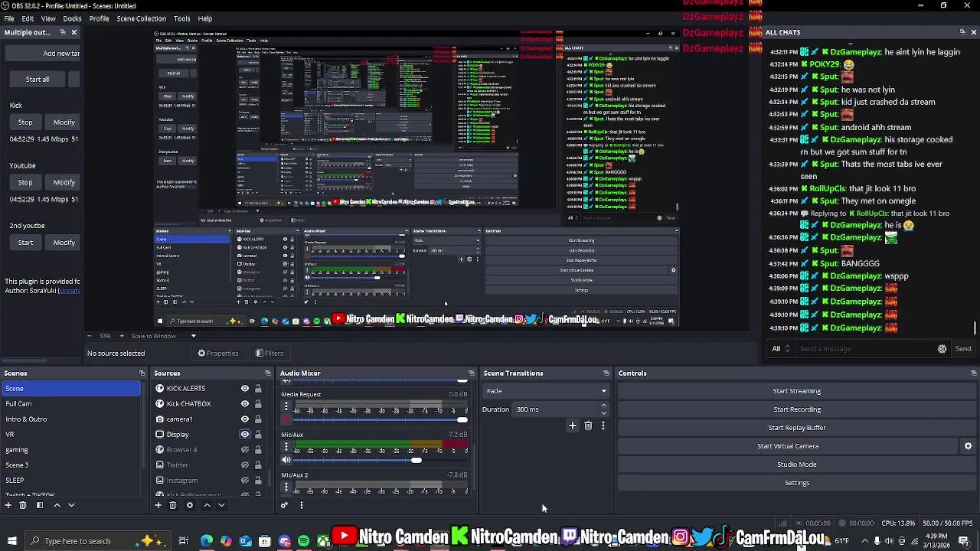
Task: Move the selected source down in the Sources toolbar
Action: [x=221, y=505]
